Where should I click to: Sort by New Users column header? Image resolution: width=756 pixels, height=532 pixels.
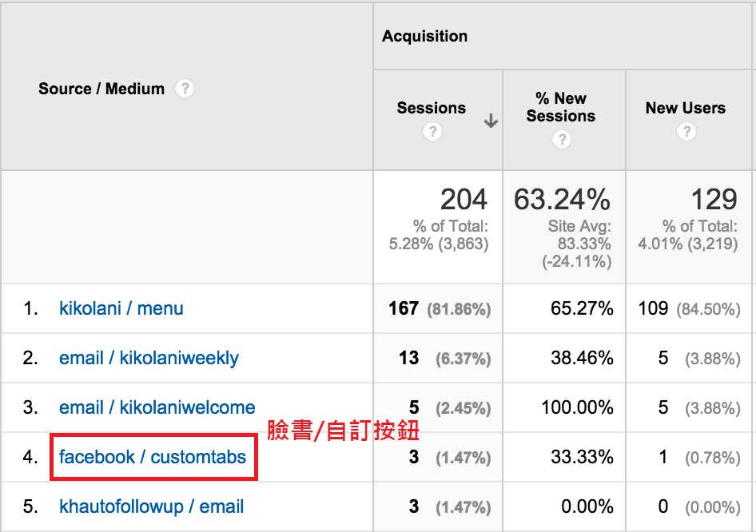click(685, 108)
